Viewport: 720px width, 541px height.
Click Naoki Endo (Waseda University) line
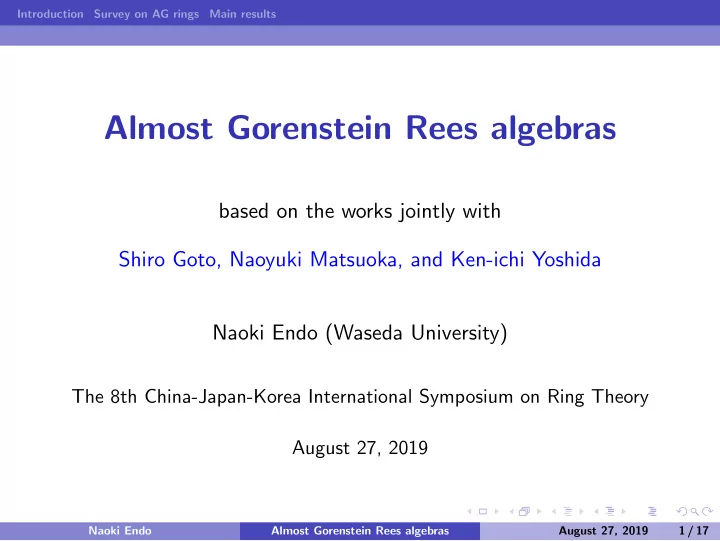360,333
